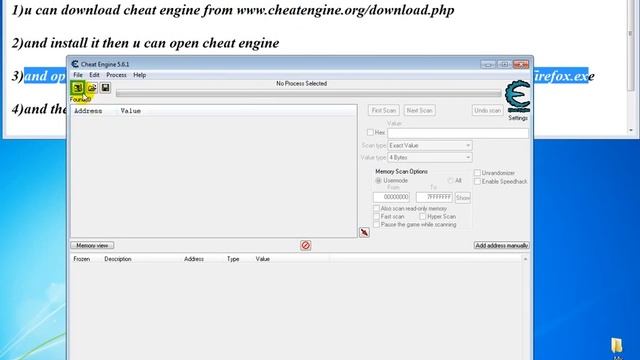
Task: Click the address list scroll up arrow
Action: point(525,259)
